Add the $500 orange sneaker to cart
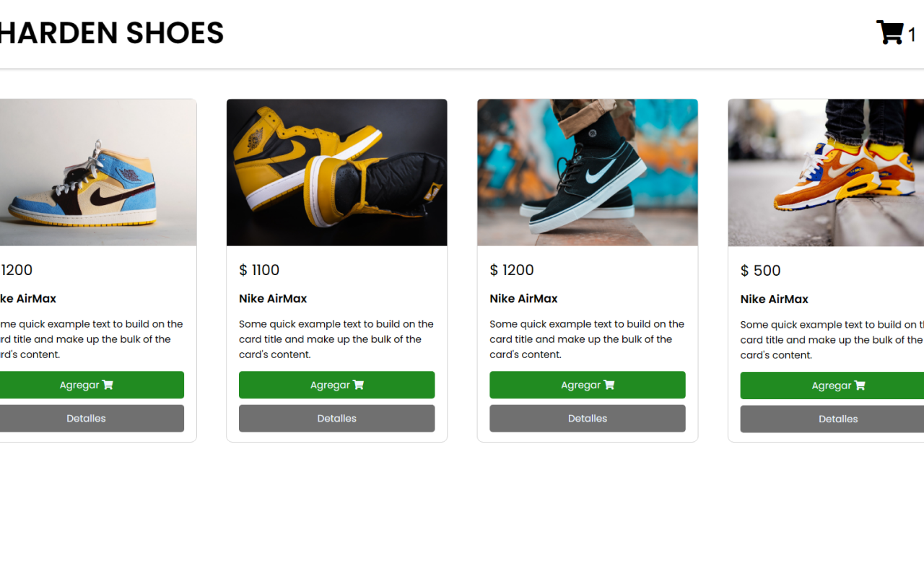 pos(837,386)
